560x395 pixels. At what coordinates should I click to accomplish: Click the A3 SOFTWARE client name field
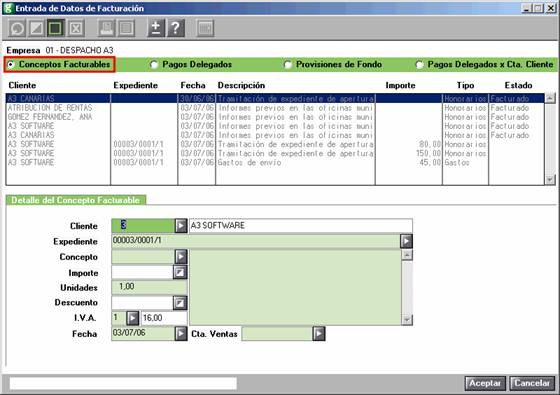301,226
